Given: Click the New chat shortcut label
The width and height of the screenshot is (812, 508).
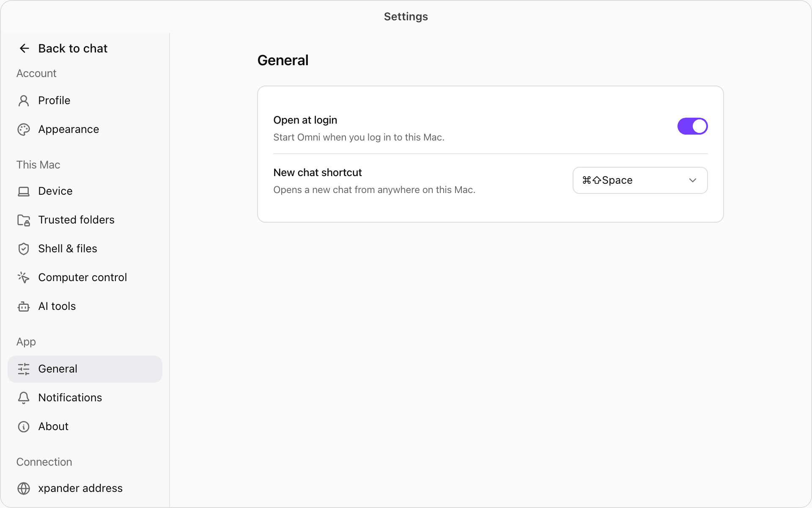Looking at the screenshot, I should (x=318, y=173).
